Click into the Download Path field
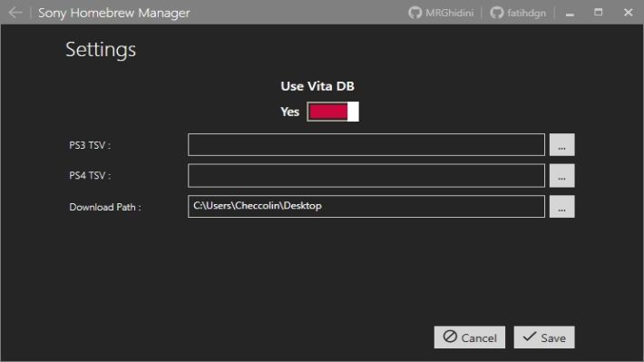 tap(366, 207)
